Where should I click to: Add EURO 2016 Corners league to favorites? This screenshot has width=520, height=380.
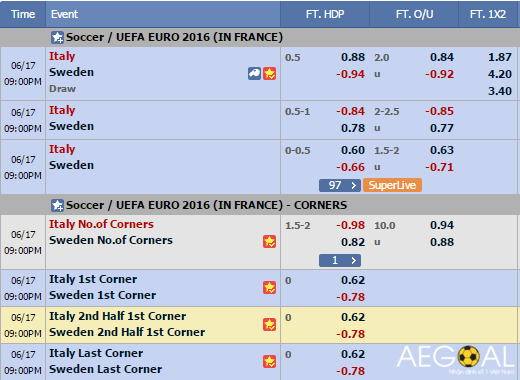click(x=57, y=205)
